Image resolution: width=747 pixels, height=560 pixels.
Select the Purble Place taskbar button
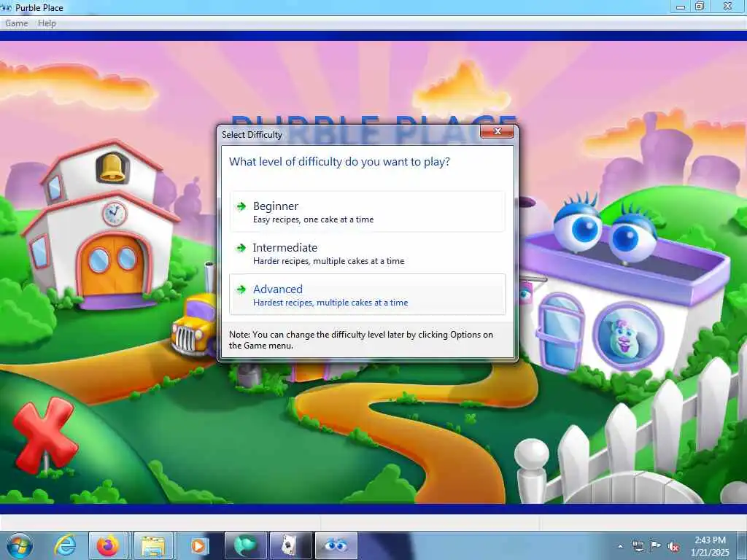click(x=336, y=545)
